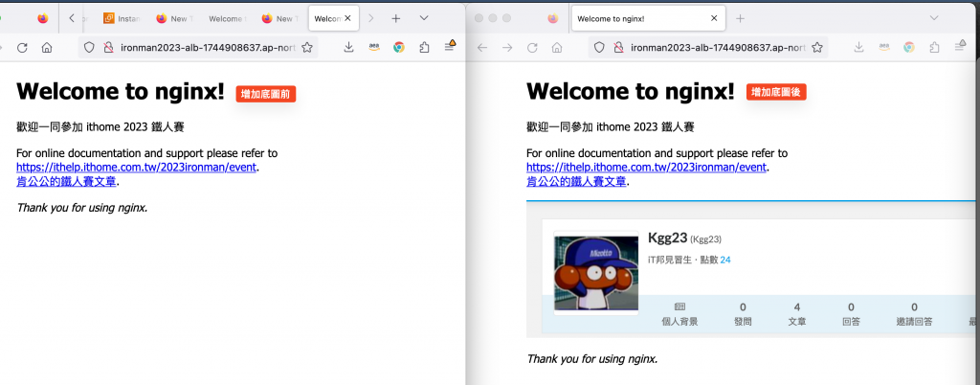Image resolution: width=980 pixels, height=385 pixels.
Task: Click 歡迎一同參加 ithome 2023 鐵人賽 text in left window
Action: 100,127
